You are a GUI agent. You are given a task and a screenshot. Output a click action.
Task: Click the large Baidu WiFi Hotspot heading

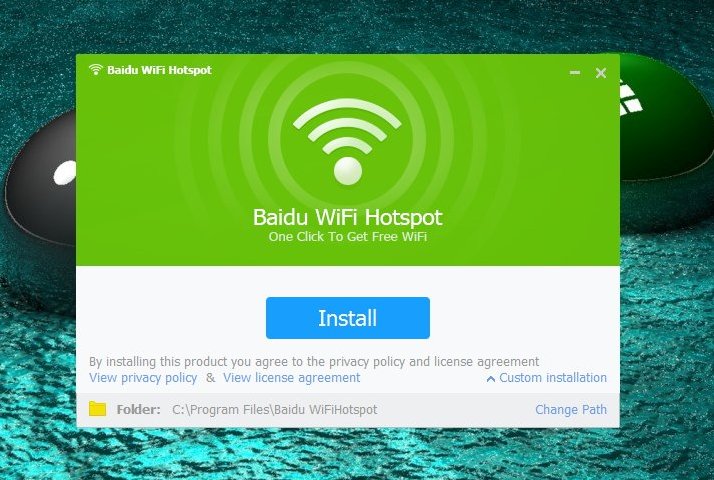tap(347, 217)
